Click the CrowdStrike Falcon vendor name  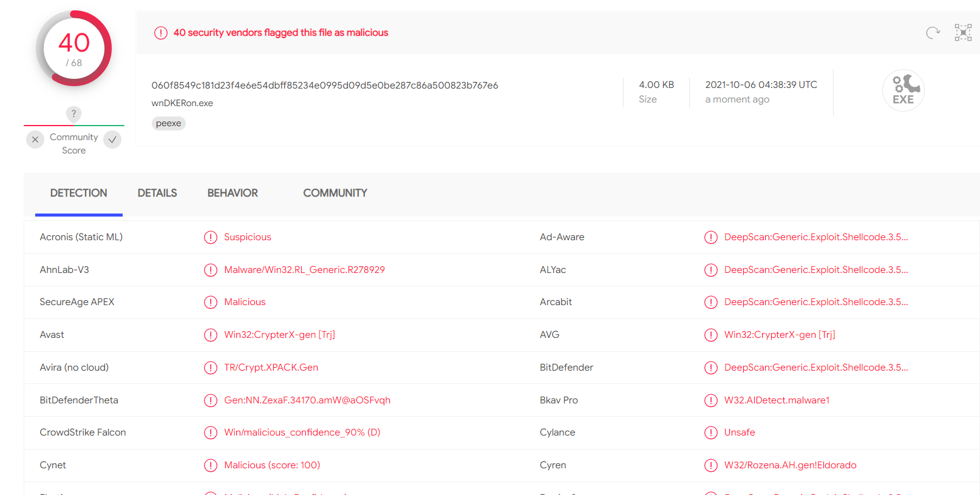coord(83,433)
